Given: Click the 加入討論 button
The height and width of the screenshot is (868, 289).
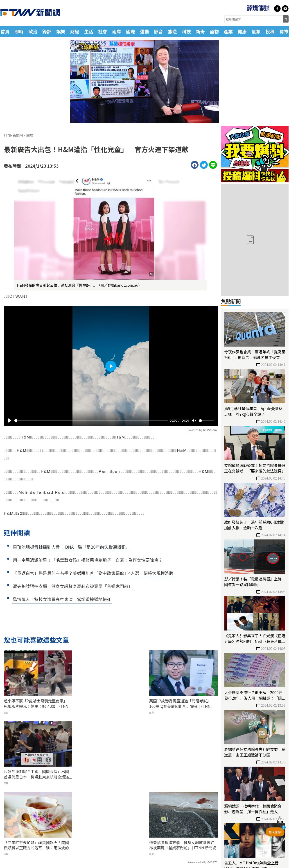Looking at the screenshot, I should pos(275,832).
